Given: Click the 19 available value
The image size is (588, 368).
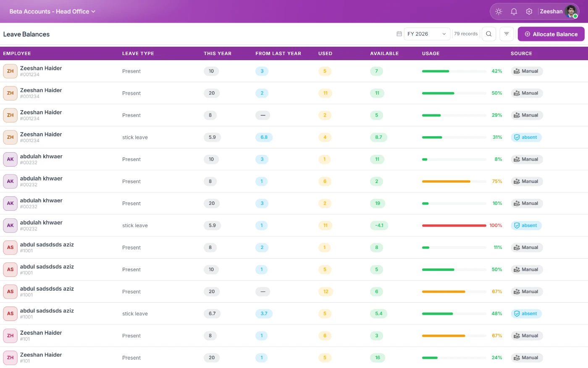Looking at the screenshot, I should coord(378,203).
